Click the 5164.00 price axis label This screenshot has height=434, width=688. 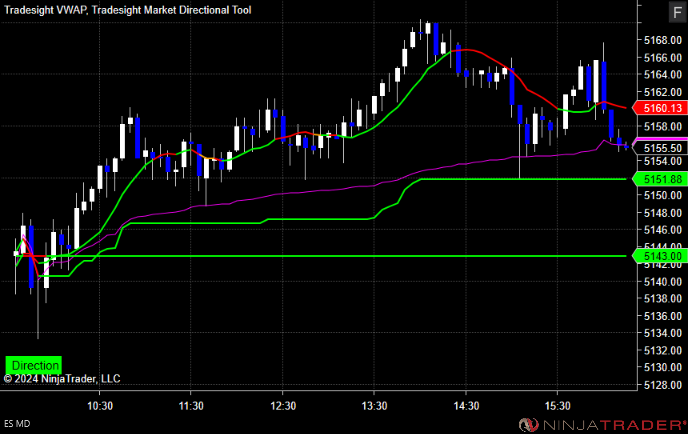(x=663, y=75)
